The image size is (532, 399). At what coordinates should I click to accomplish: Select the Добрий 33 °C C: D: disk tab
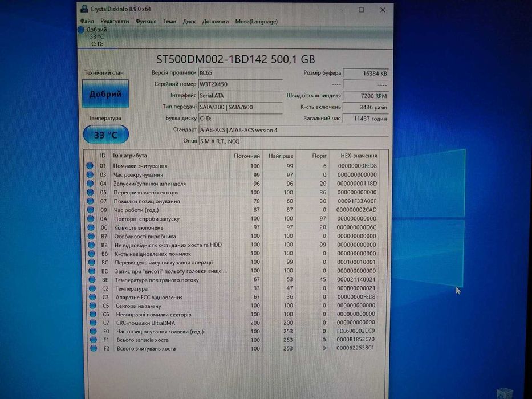[x=96, y=36]
